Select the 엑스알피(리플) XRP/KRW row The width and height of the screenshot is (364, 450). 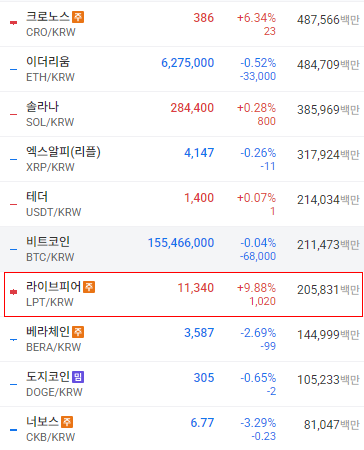[182, 159]
